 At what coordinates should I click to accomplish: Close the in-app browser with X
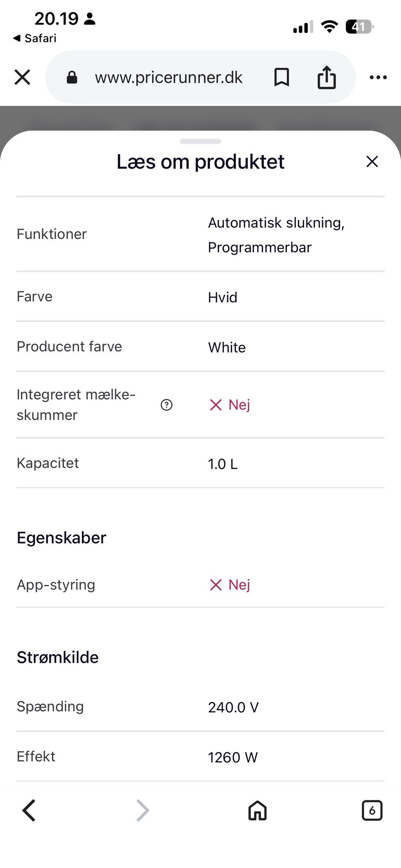pyautogui.click(x=22, y=77)
